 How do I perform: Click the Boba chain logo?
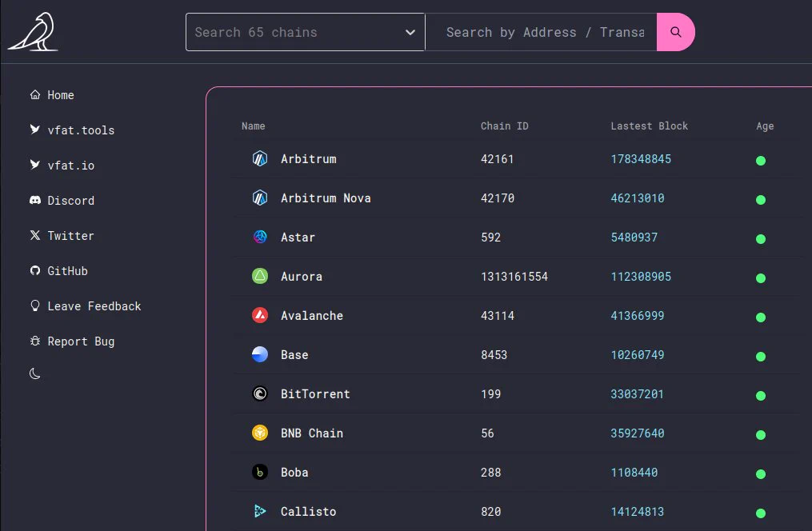pyautogui.click(x=260, y=472)
